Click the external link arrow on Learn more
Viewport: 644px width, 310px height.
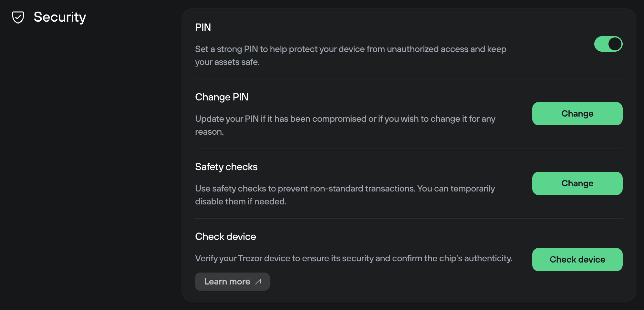tap(257, 282)
